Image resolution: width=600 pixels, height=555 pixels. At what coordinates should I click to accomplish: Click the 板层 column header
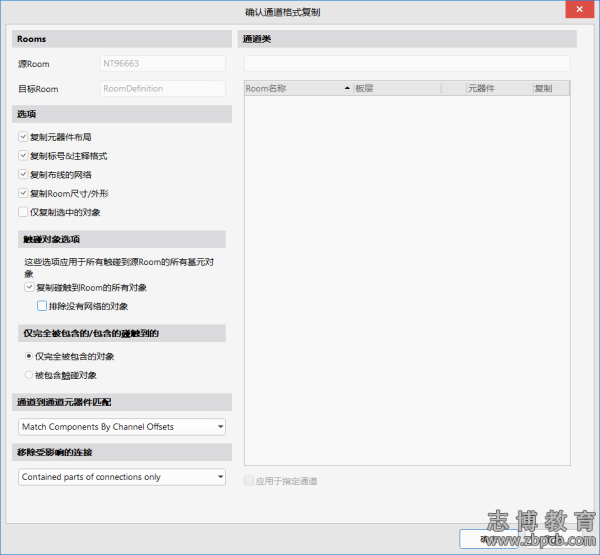tap(397, 88)
